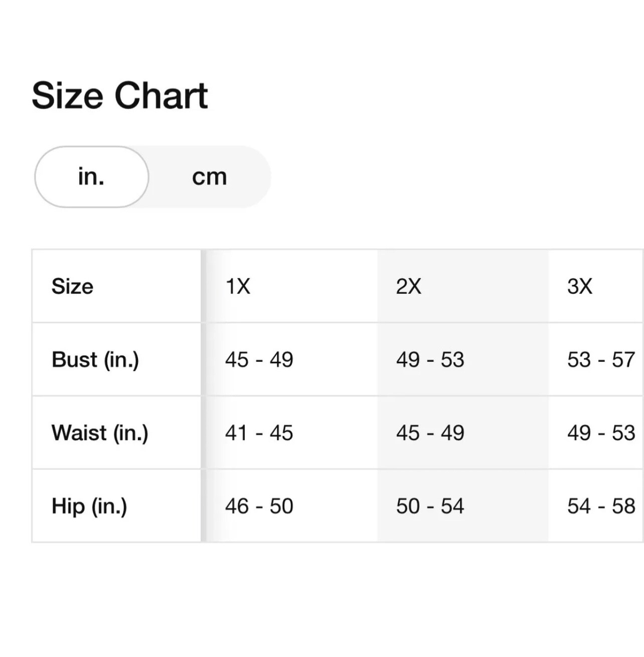The height and width of the screenshot is (657, 644).
Task: Click the 2X bust value 49 - 53
Action: 430,360
